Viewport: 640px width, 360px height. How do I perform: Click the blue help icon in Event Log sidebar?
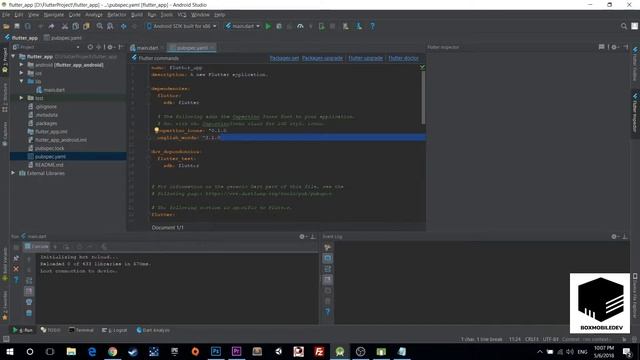pyautogui.click(x=327, y=312)
